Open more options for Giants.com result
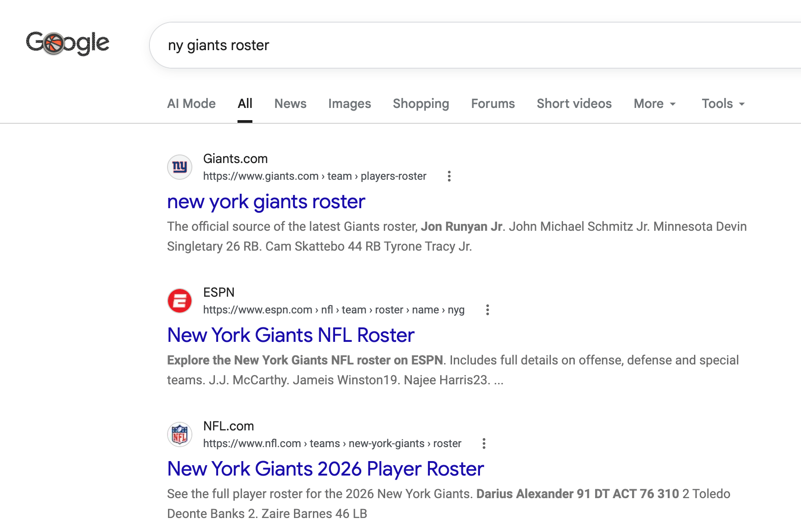The image size is (801, 532). coord(449,176)
